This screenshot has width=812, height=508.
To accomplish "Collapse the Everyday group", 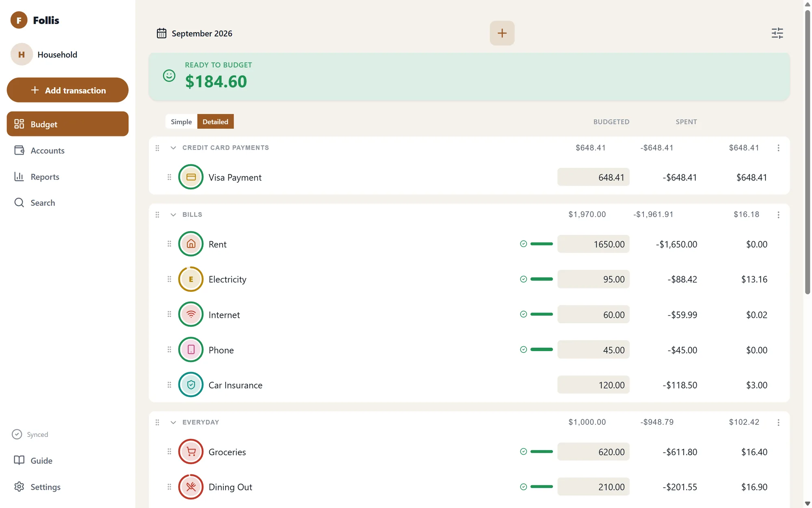I will pos(173,423).
